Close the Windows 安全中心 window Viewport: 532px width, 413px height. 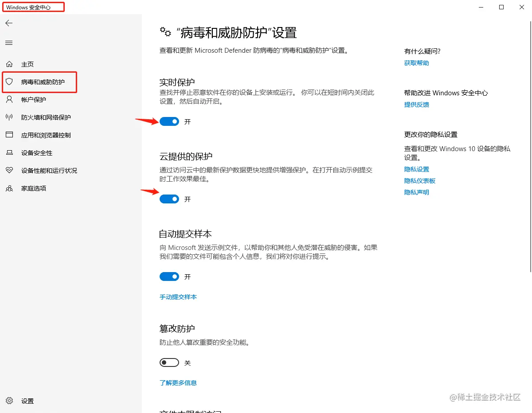click(521, 7)
